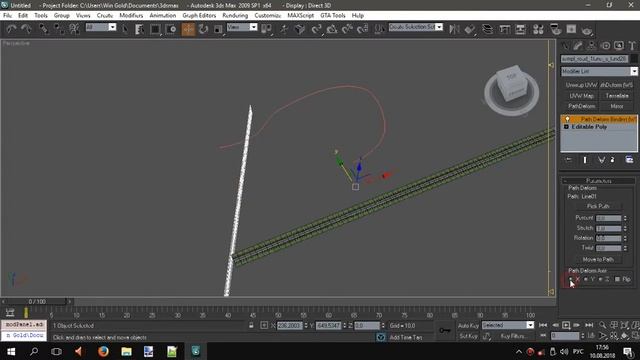Click the Undo icon in main toolbar
This screenshot has width=640, height=360.
click(x=11, y=29)
